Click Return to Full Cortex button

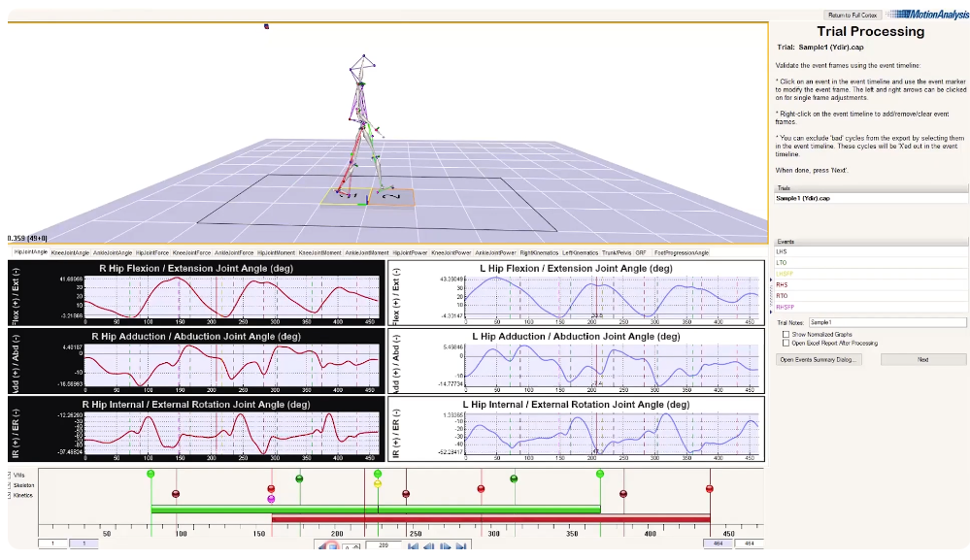point(851,16)
